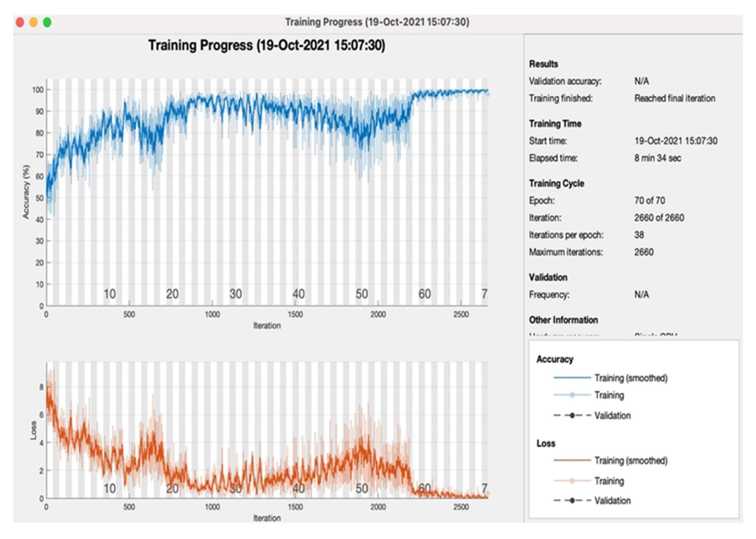Screen dimensions: 756x539
Task: Click the Loss Training legend marker
Action: [x=572, y=481]
